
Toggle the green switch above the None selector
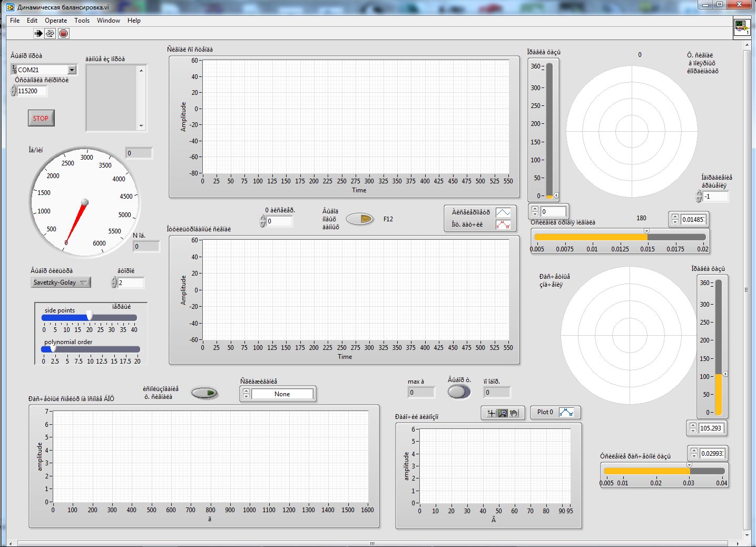point(204,393)
